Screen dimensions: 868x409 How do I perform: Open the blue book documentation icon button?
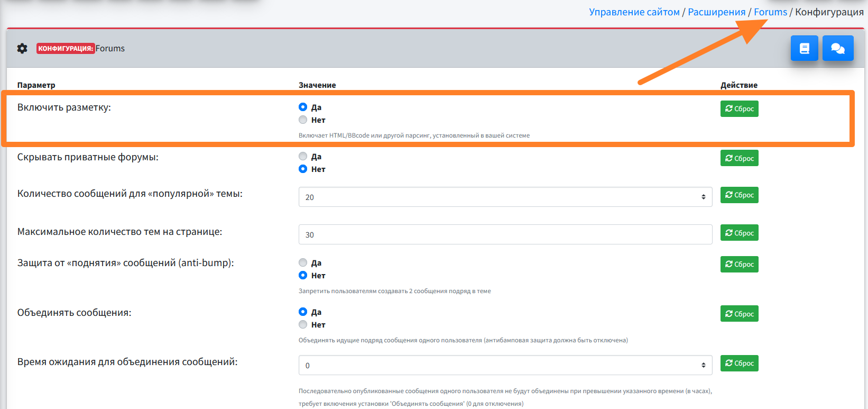pos(804,48)
